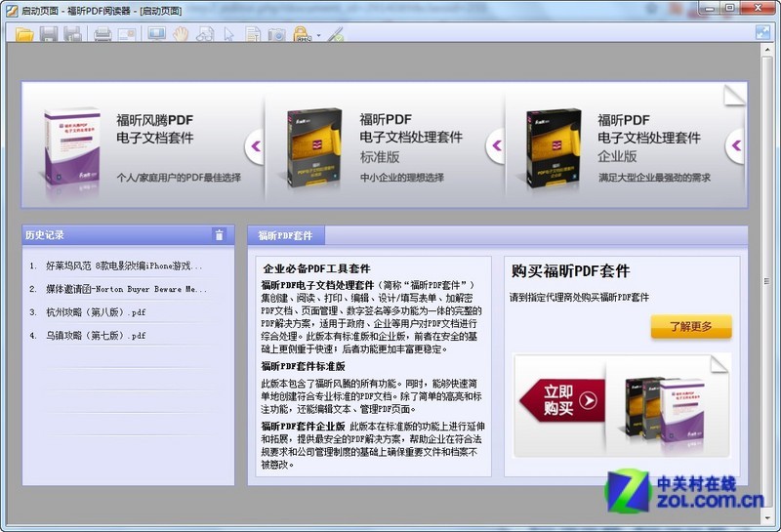781x532 pixels.
Task: Click the 福昕风腾PDF 电子文档套件 title
Action: pos(155,129)
